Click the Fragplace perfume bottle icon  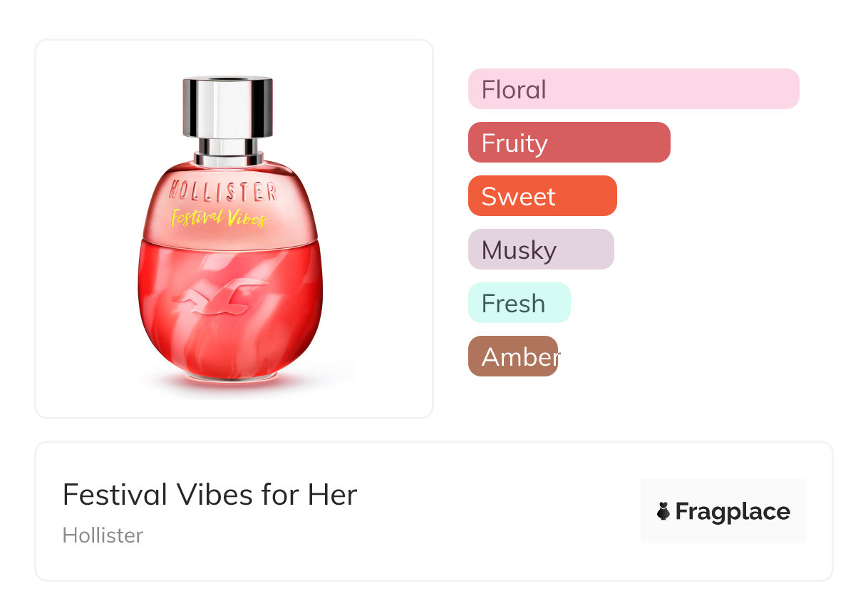click(663, 511)
